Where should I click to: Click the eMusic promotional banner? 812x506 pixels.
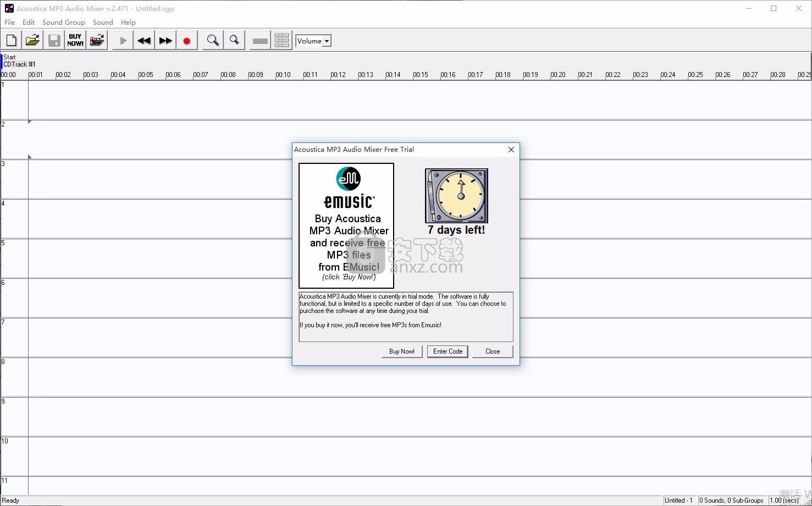click(x=346, y=226)
